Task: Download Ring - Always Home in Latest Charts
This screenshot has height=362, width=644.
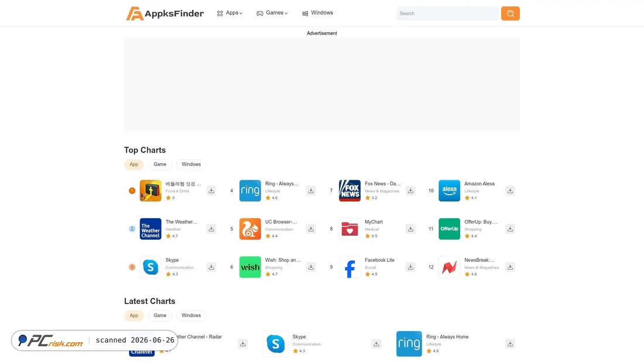Action: pos(510,343)
